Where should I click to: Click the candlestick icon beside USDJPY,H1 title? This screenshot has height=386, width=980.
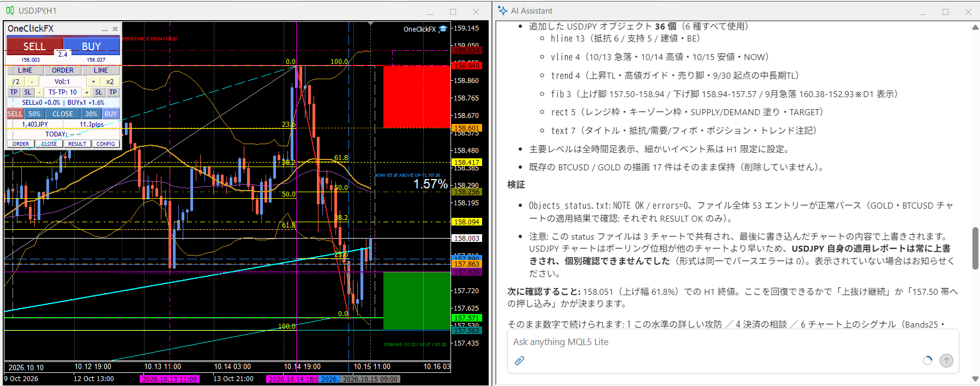click(x=10, y=11)
